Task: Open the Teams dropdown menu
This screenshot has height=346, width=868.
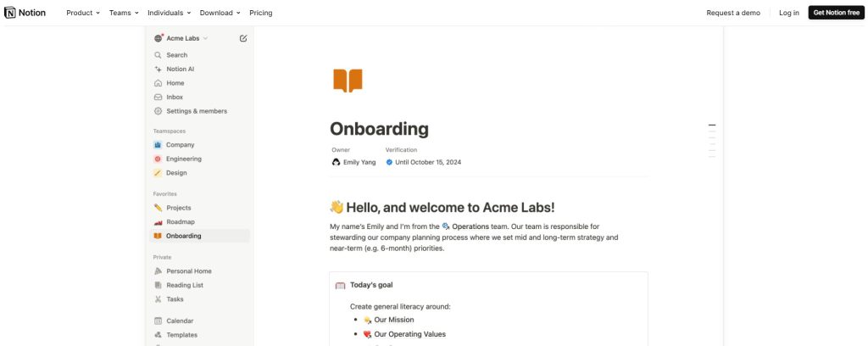Action: pyautogui.click(x=124, y=13)
